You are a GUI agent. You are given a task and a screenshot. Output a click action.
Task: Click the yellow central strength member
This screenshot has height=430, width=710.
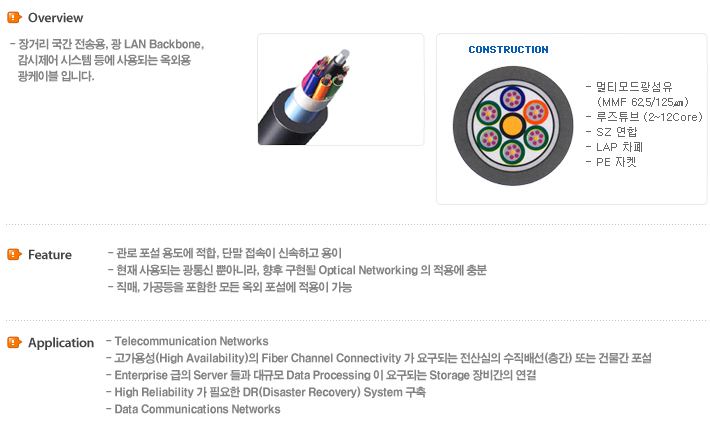[x=513, y=126]
